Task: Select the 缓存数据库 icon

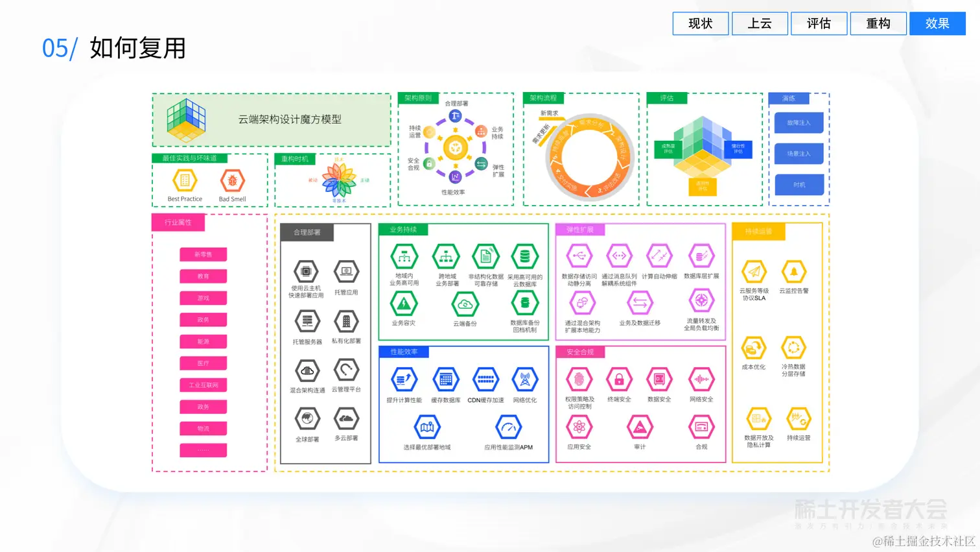Action: click(x=446, y=379)
